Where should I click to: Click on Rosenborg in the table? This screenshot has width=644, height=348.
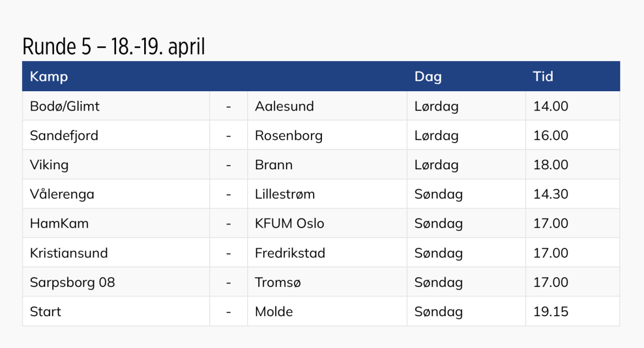[x=288, y=136]
